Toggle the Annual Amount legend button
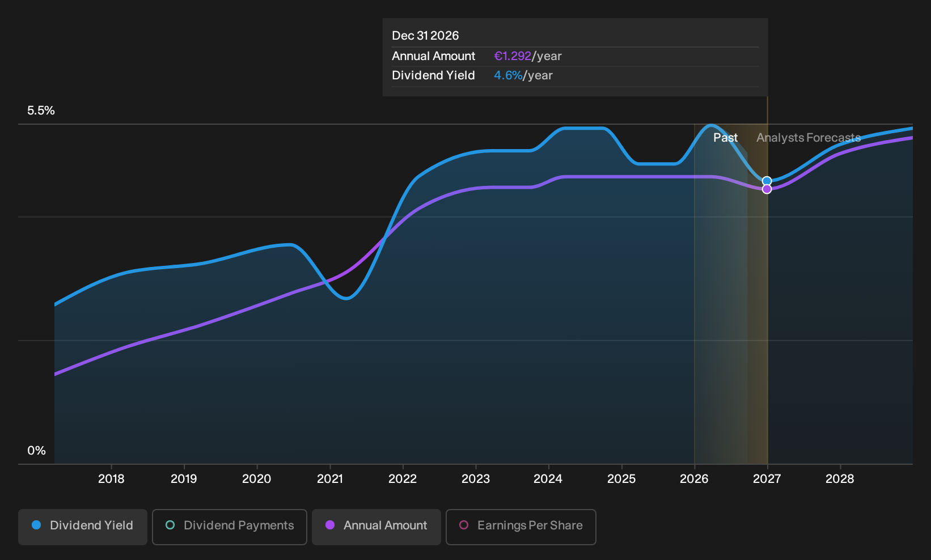The height and width of the screenshot is (560, 931). (376, 527)
